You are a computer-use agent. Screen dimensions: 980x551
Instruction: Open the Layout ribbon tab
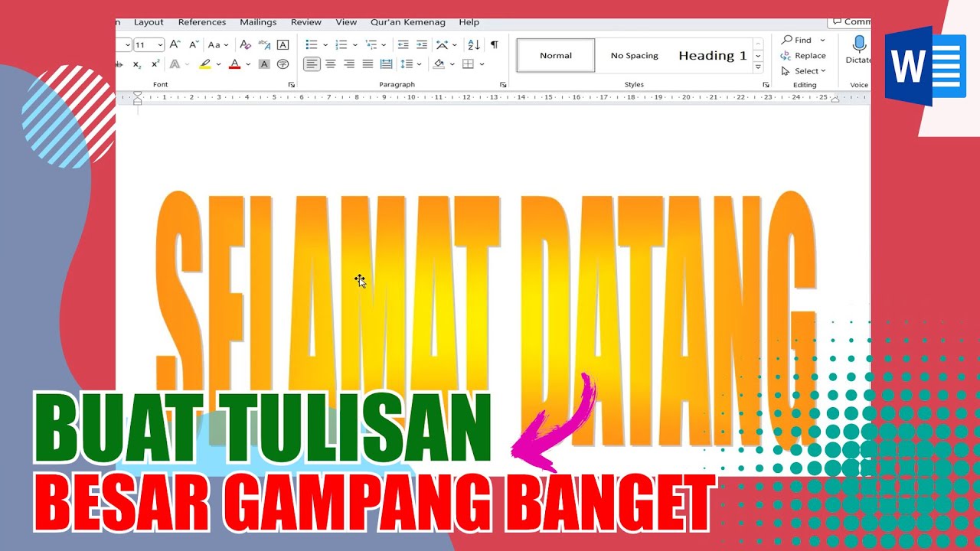[x=149, y=22]
